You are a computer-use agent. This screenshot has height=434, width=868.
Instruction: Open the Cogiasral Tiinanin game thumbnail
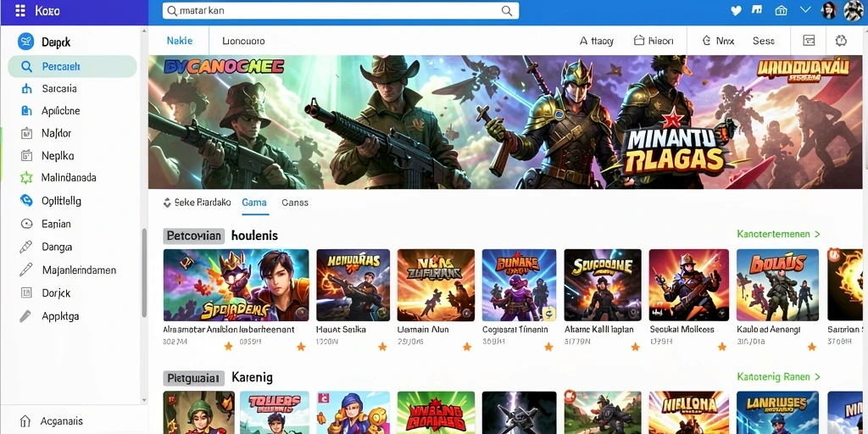(x=520, y=285)
